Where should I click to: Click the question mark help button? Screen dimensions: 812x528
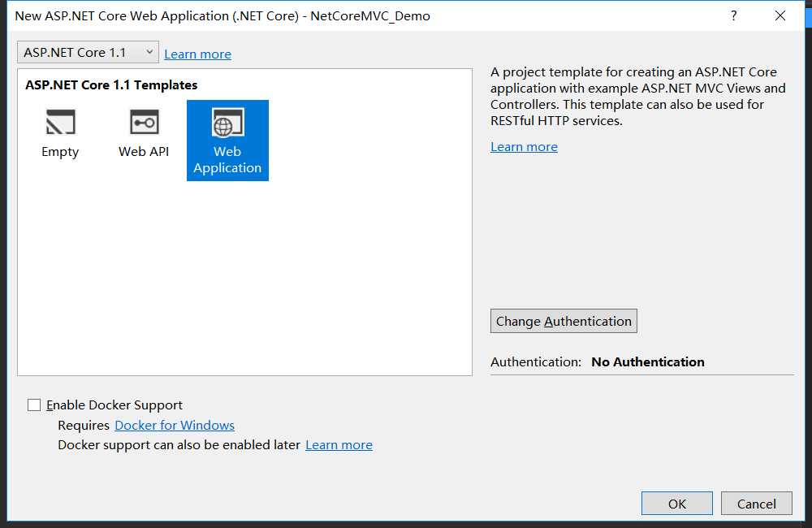[x=734, y=15]
